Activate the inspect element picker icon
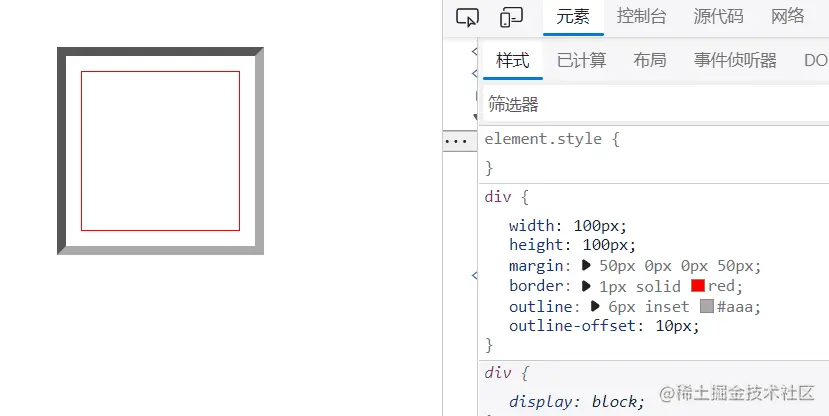The width and height of the screenshot is (829, 416). [467, 17]
